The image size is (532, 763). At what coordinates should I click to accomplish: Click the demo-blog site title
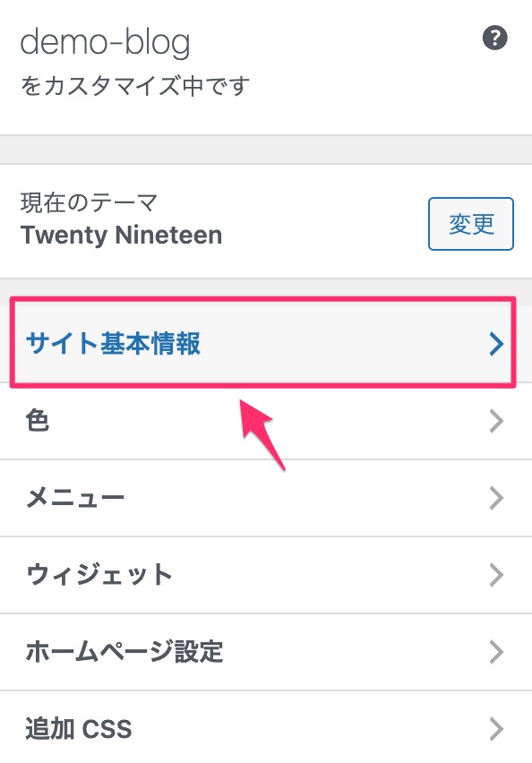coord(105,43)
